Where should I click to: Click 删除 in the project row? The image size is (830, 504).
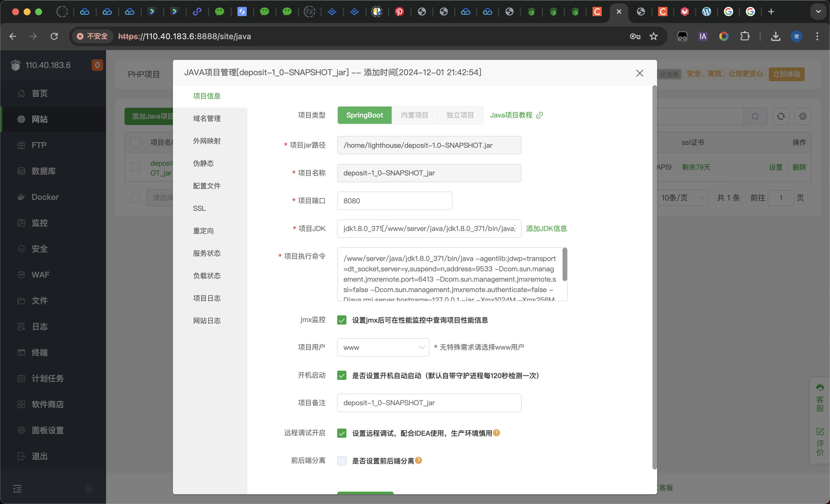point(799,167)
